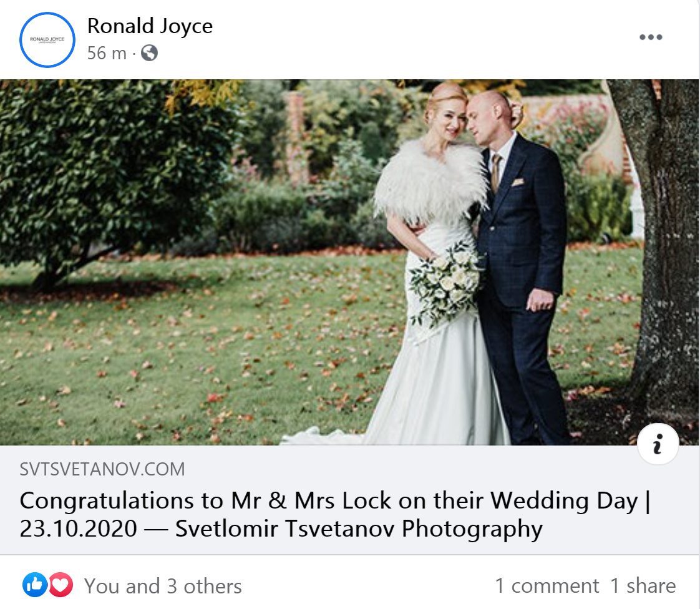
Task: Open the 'Congratulations to Mr & Mrs Lock' headline
Action: point(335,514)
